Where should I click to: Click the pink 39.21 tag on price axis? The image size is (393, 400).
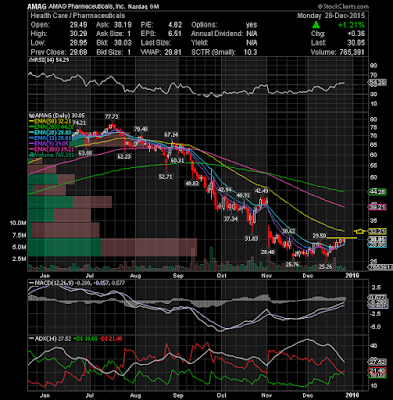click(x=377, y=207)
